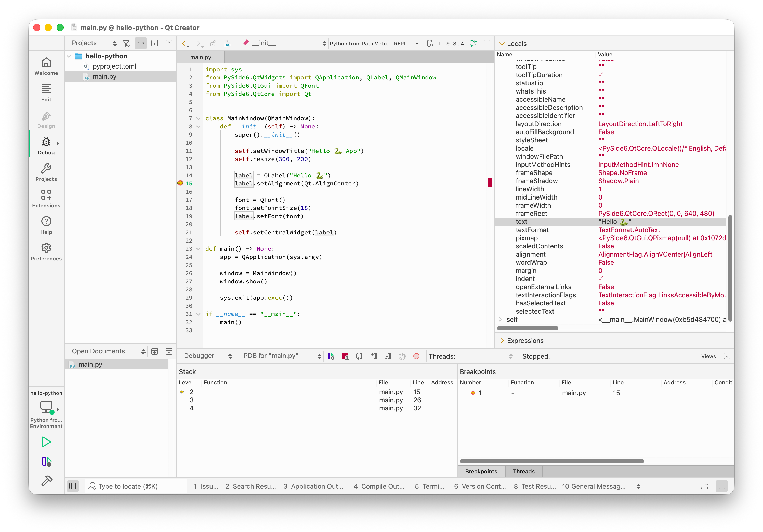Expand the self variable in Locals
This screenshot has height=532, width=763.
pos(500,319)
